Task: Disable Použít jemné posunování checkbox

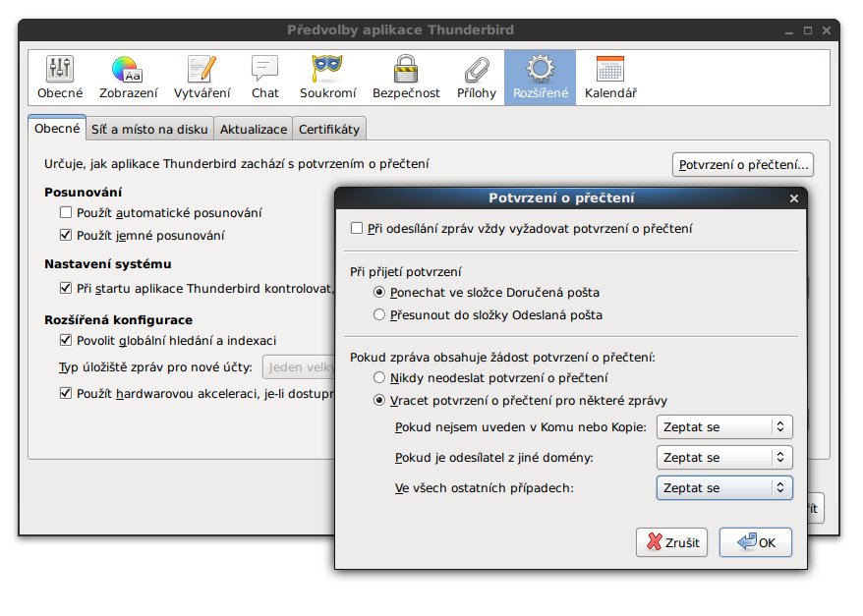Action: tap(66, 235)
